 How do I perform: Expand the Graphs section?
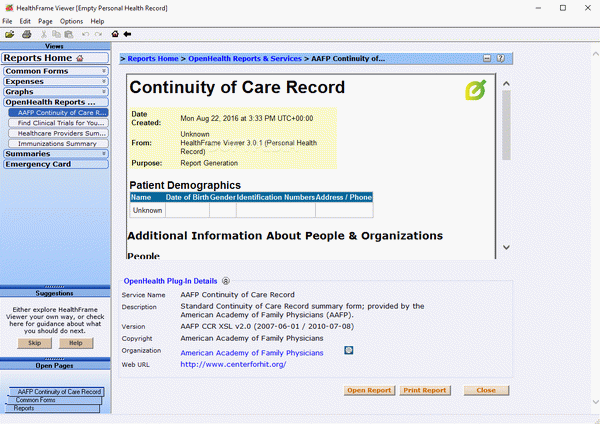(x=56, y=92)
